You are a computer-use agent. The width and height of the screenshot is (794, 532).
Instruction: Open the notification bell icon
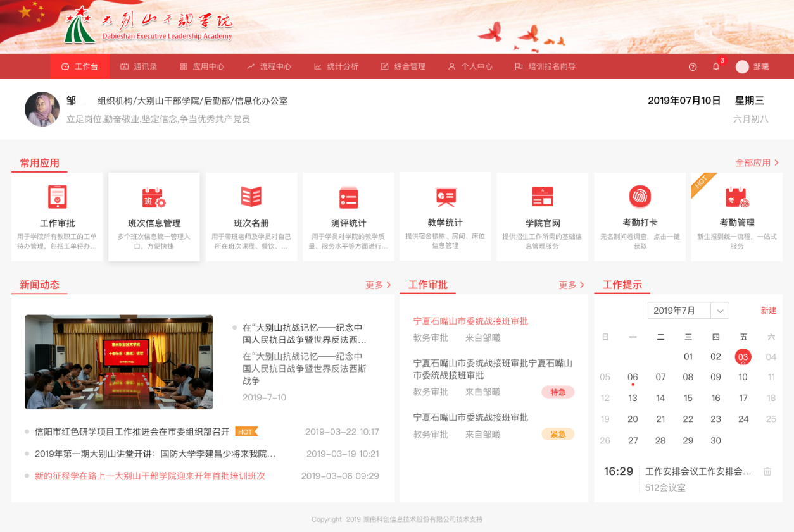tap(716, 66)
